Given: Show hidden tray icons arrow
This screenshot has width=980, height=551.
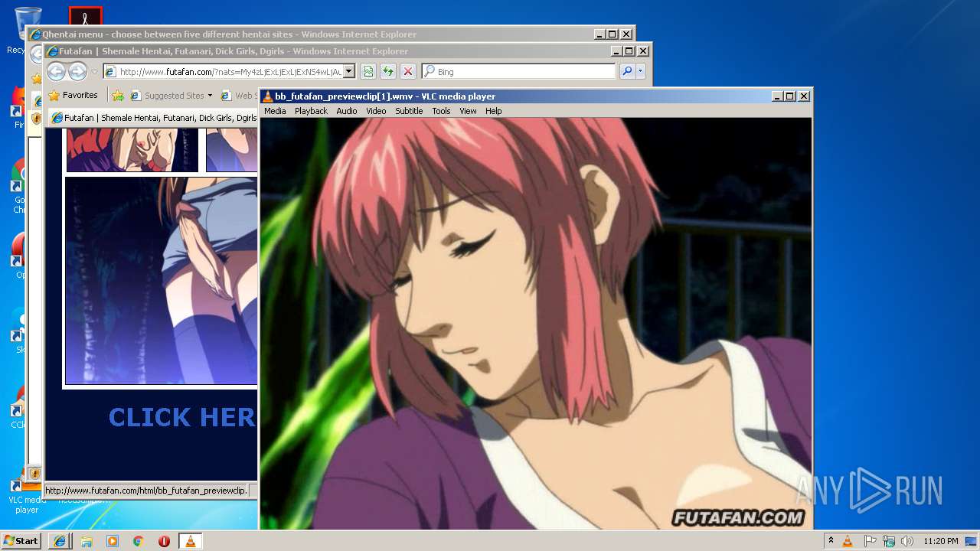Looking at the screenshot, I should 831,541.
